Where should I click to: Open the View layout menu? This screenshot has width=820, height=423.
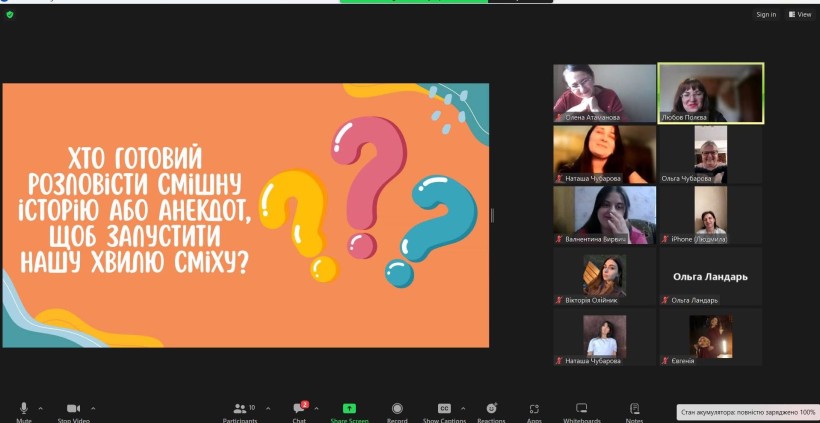(800, 15)
